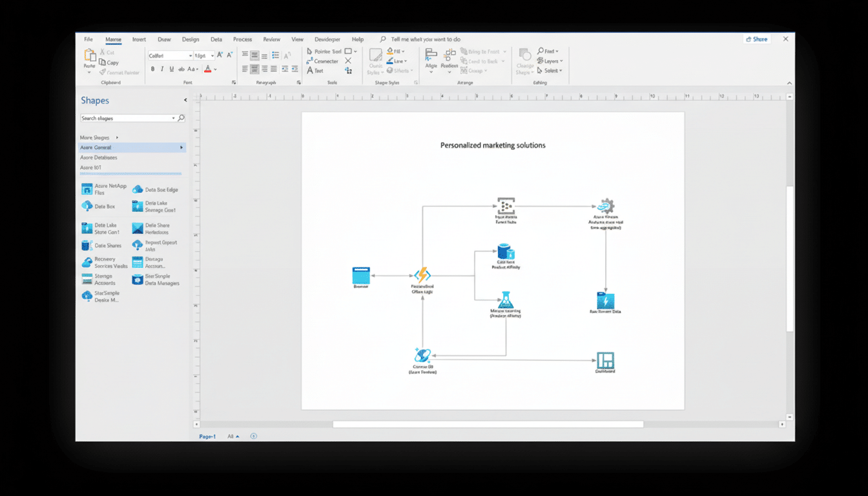
Task: Open Azure Databases stencil category
Action: pos(98,157)
